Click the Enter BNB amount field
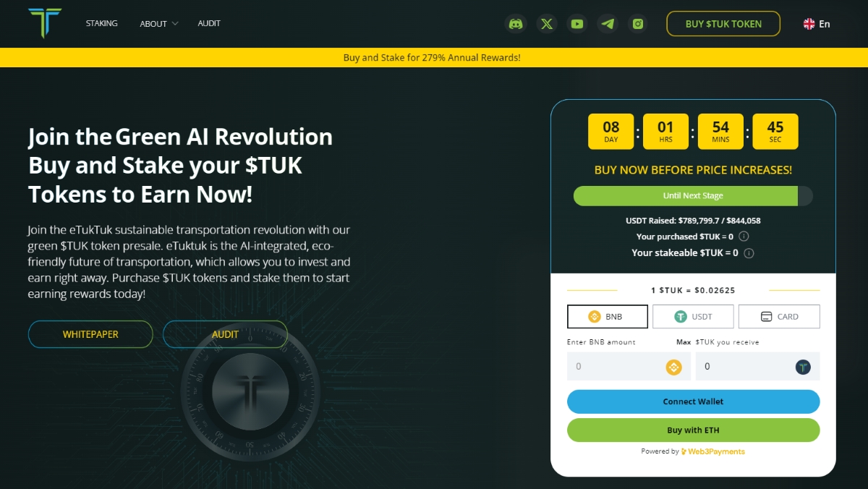 coord(616,367)
